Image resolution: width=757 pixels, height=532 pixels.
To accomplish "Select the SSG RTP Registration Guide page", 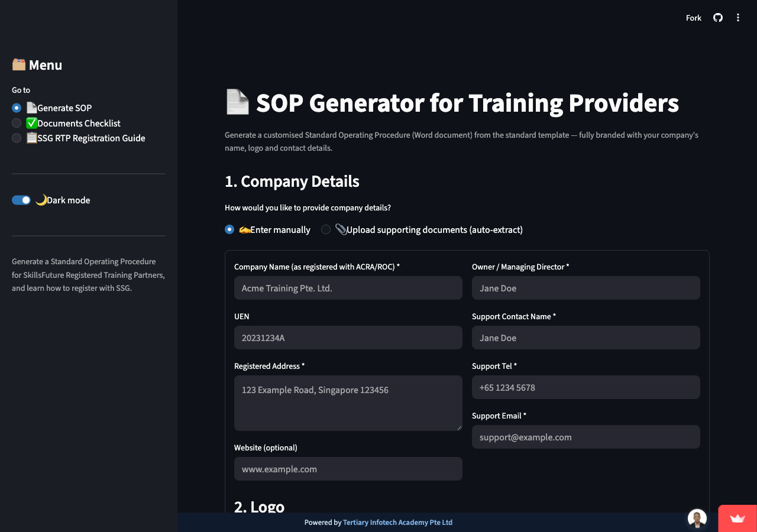I will [x=79, y=138].
